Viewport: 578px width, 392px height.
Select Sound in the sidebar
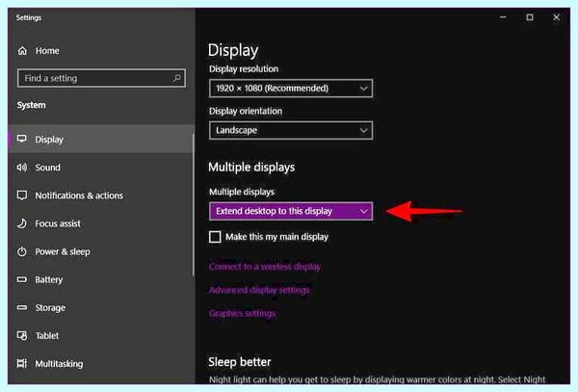click(x=47, y=168)
